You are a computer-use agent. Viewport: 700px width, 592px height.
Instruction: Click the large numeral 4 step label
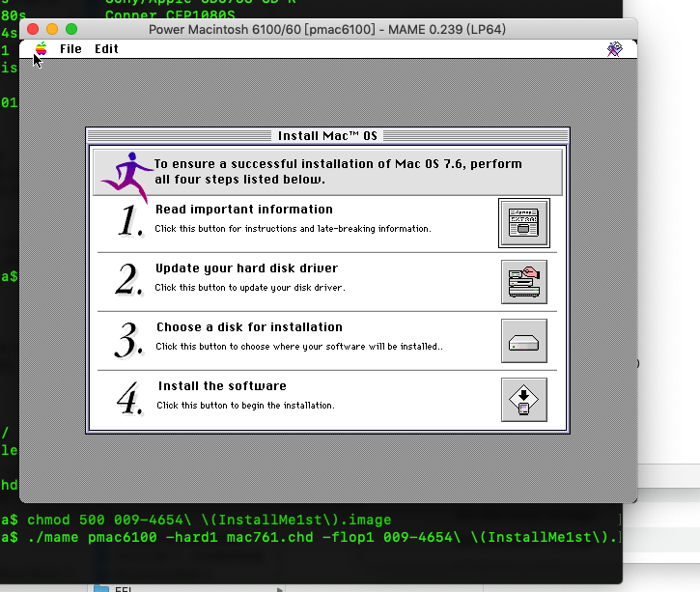coord(129,397)
